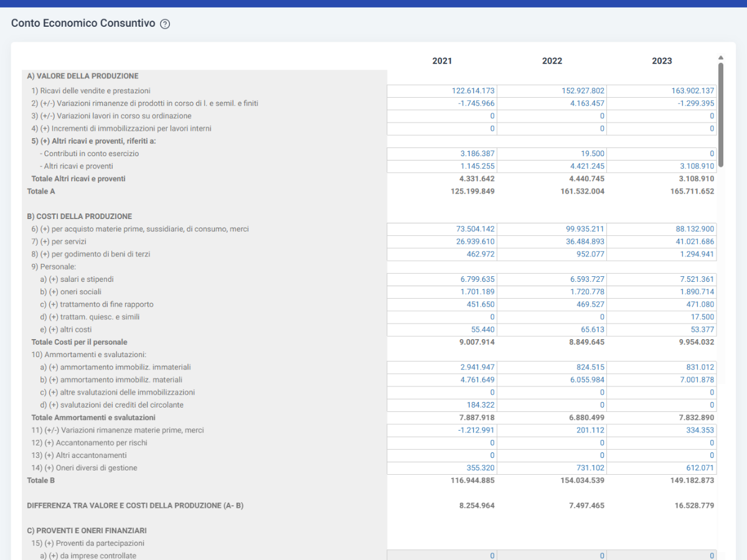
Task: Select 2022 Variazioni rimanenze prodotti field 4.163.457
Action: tap(552, 104)
